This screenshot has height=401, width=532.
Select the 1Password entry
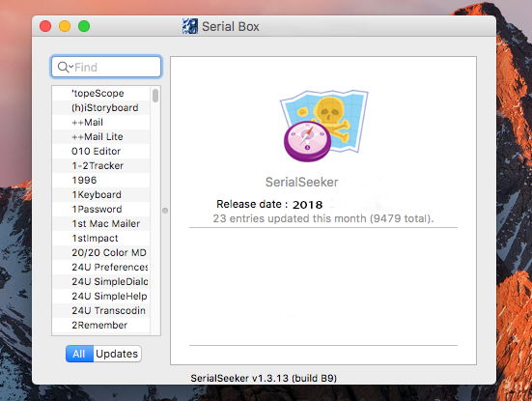pos(101,209)
